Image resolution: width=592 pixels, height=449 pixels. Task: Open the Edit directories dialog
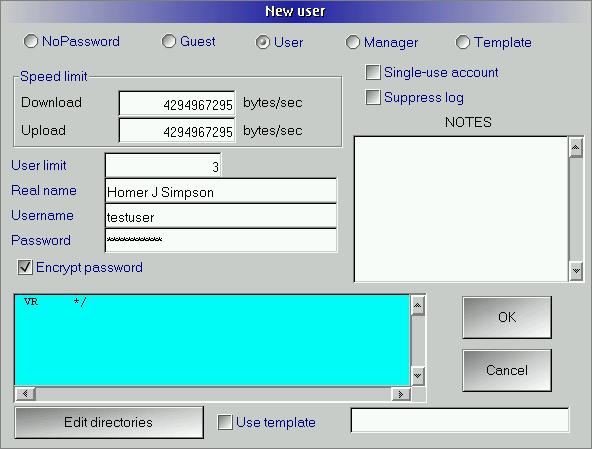click(x=109, y=422)
